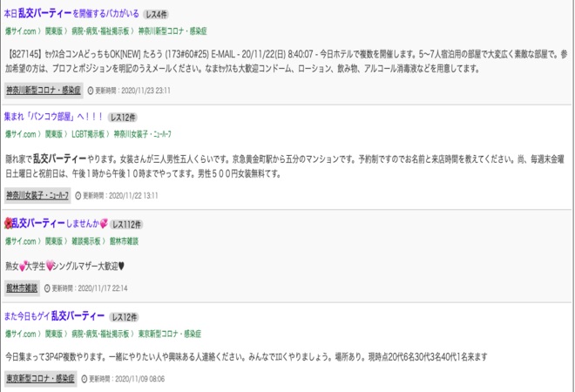Screen dimensions: 575x392
Task: Click snippet beginning 隠れ家で
Action: pyautogui.click(x=285, y=166)
